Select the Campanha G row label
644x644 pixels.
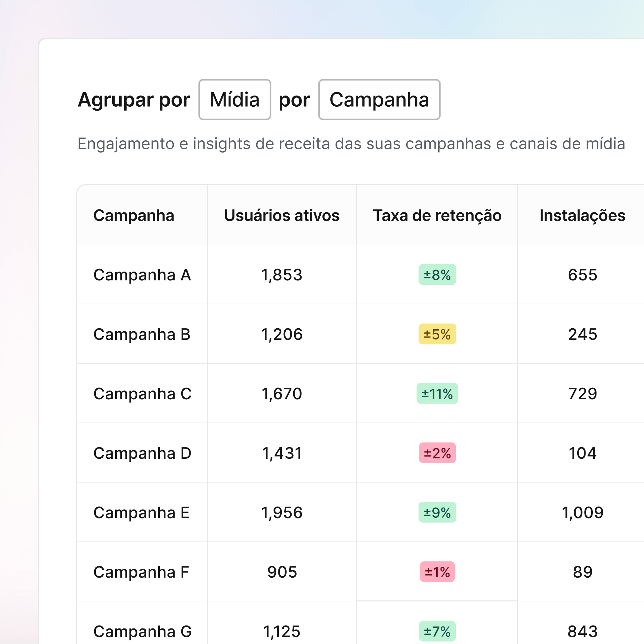142,631
